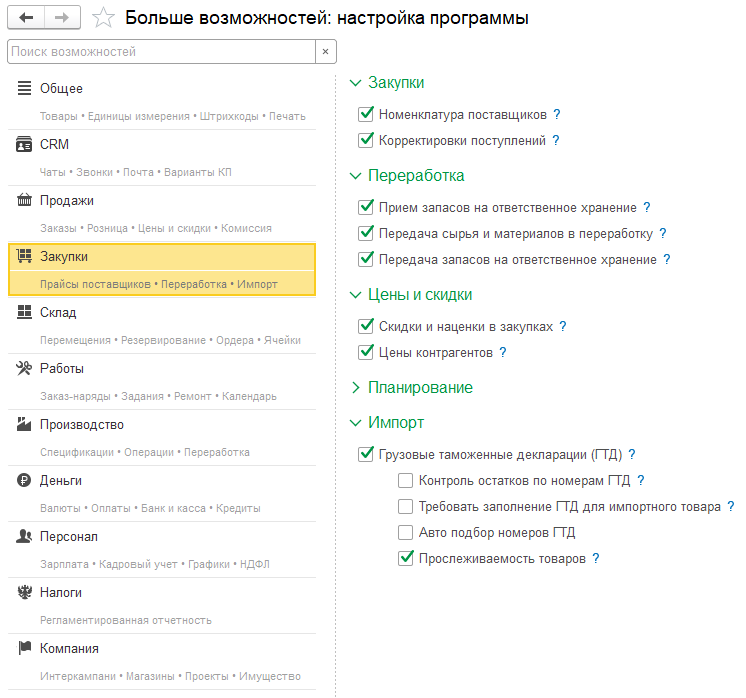Viewport: 746px width, 698px height.
Task: Enable Авто подбор номеров ГТД
Action: click(x=405, y=532)
